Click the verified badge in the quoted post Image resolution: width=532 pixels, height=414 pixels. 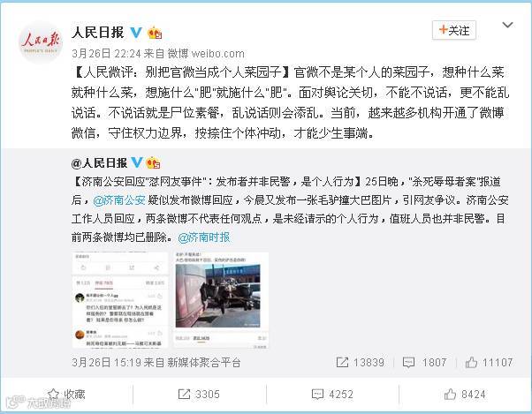click(x=137, y=162)
